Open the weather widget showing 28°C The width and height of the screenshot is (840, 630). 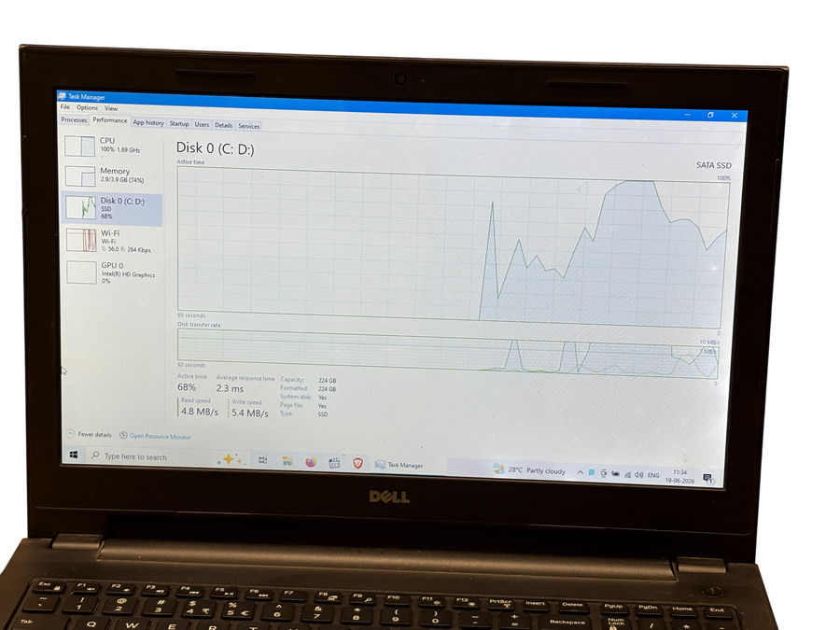coord(529,469)
